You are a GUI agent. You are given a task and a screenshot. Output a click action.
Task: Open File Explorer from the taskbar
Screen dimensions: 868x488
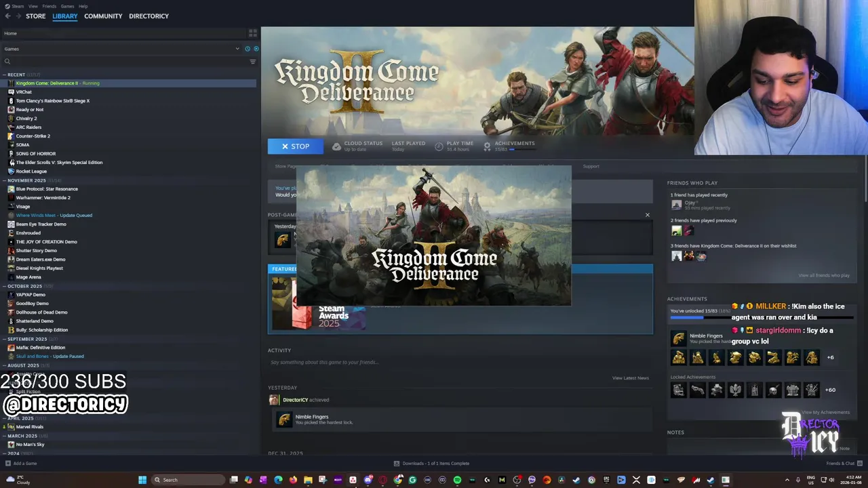tap(308, 480)
